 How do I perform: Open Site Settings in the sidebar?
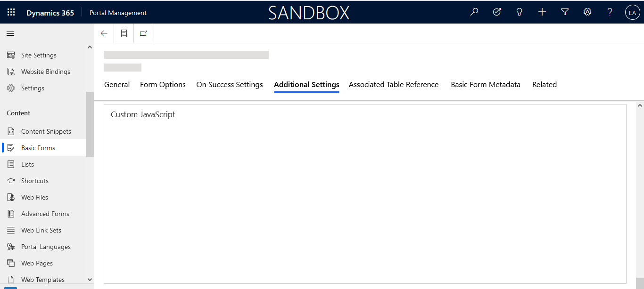(x=43, y=55)
